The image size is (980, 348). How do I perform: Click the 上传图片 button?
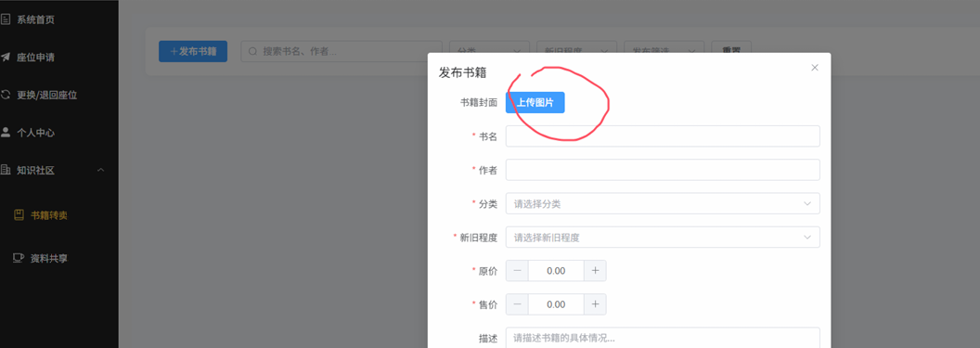535,102
